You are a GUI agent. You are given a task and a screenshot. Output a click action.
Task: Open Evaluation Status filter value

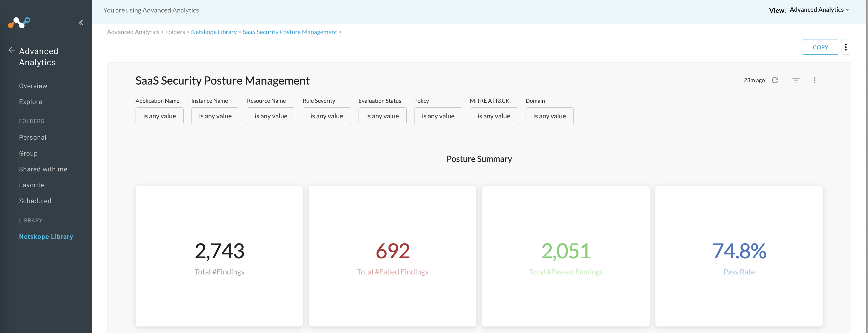point(382,116)
